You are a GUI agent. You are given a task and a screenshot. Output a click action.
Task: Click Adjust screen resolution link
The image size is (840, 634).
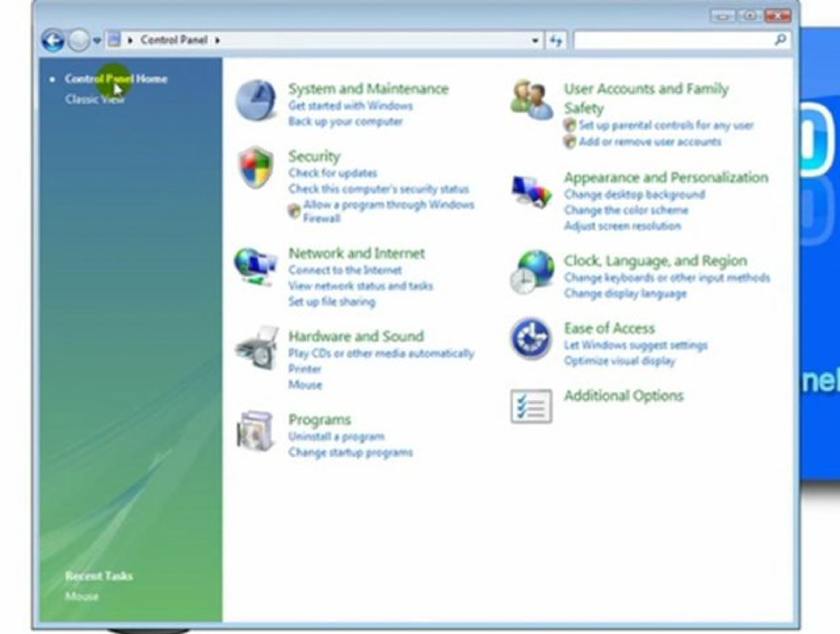click(x=622, y=226)
